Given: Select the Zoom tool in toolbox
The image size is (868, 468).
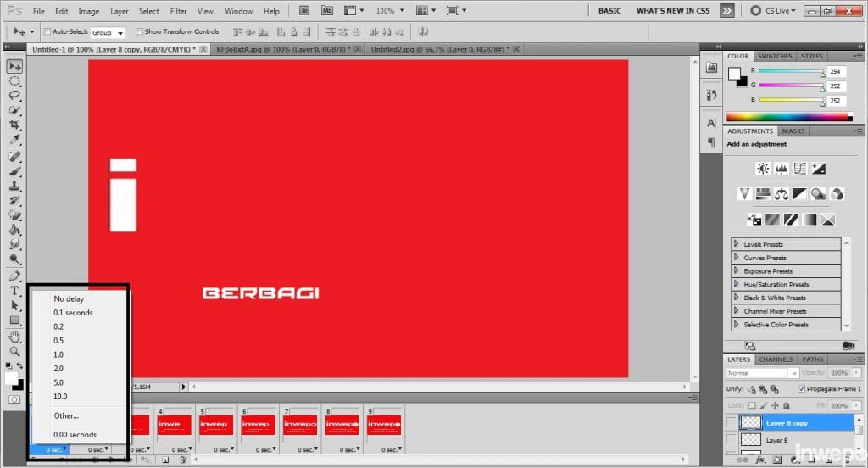Looking at the screenshot, I should [x=14, y=351].
